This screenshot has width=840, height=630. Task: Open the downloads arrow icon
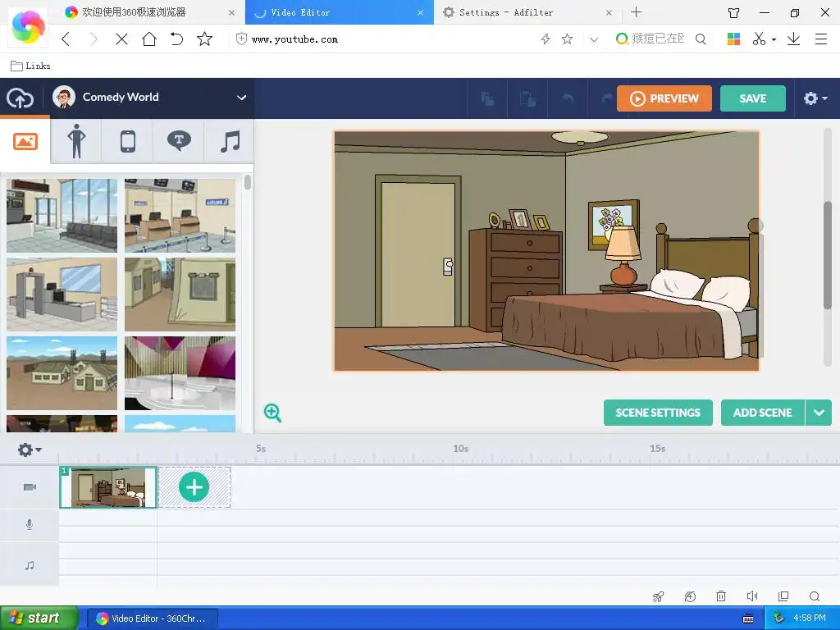(x=793, y=39)
